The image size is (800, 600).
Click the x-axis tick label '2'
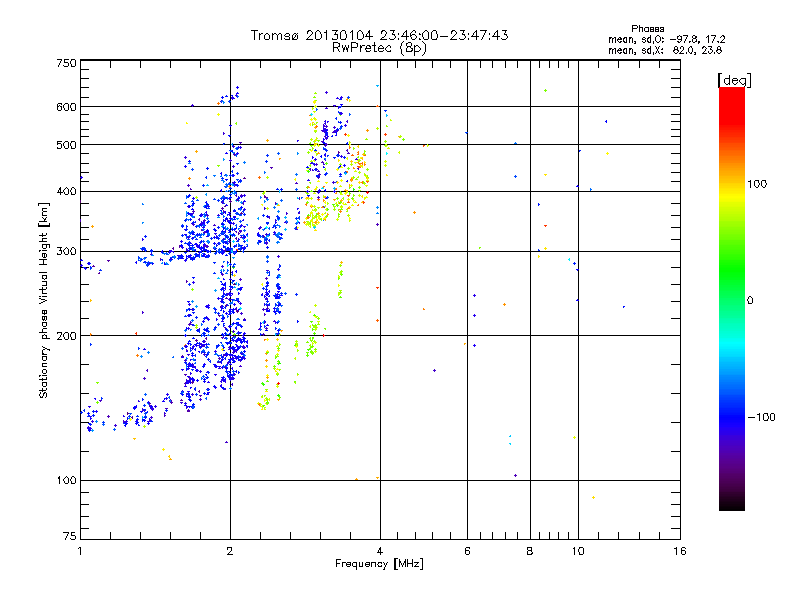pos(230,551)
